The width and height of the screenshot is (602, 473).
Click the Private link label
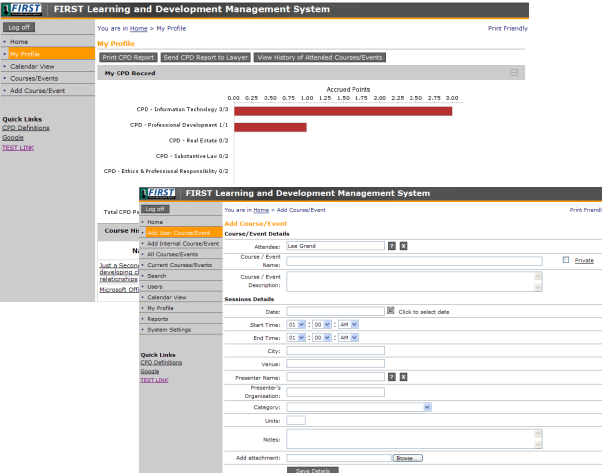point(584,261)
